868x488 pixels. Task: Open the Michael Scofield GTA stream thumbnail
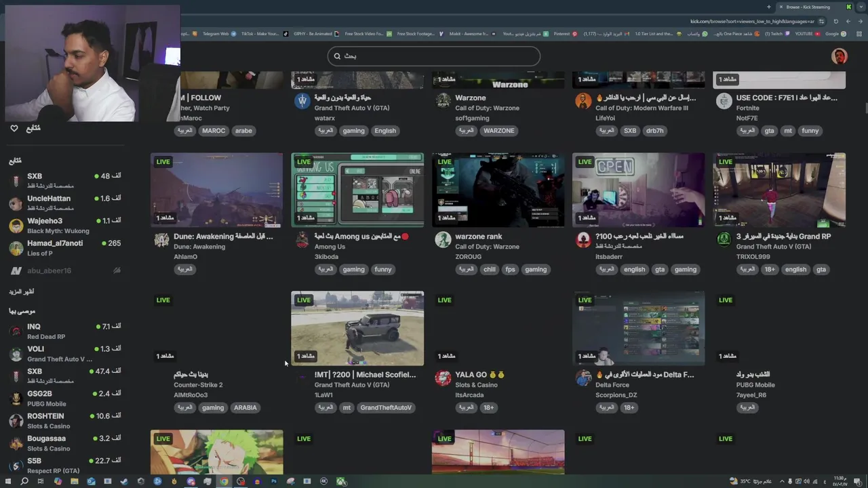[357, 329]
